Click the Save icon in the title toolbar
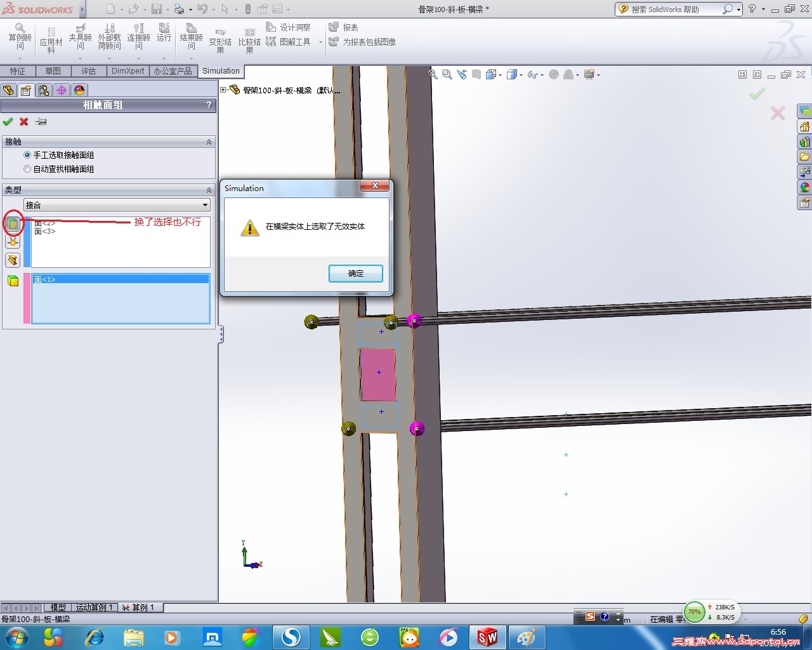The width and height of the screenshot is (812, 650). (156, 9)
